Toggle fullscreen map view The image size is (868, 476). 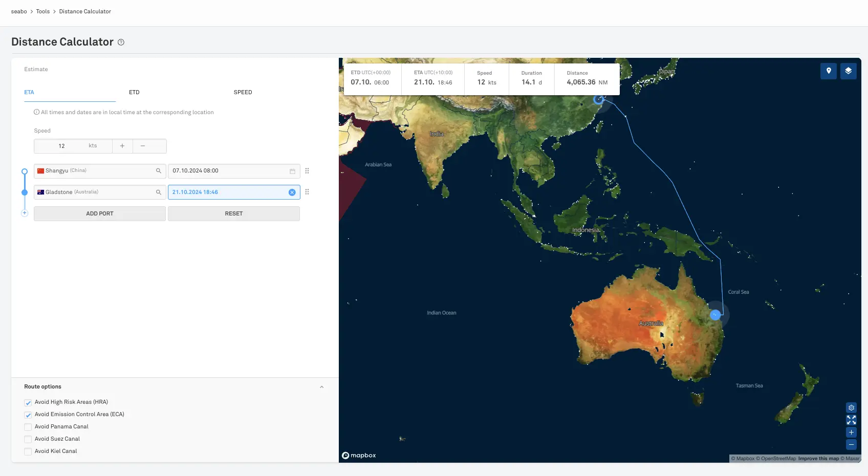click(x=851, y=420)
